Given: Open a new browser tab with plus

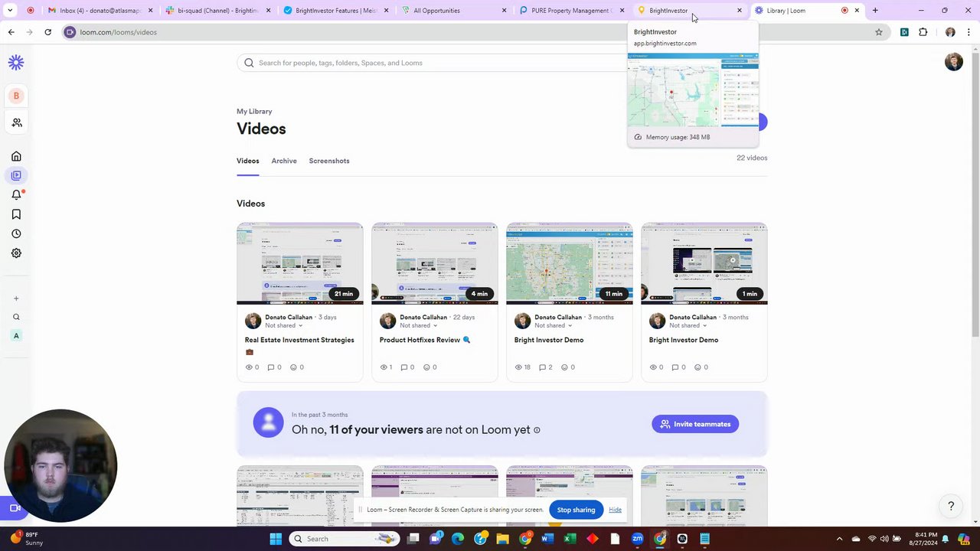Looking at the screenshot, I should (875, 11).
